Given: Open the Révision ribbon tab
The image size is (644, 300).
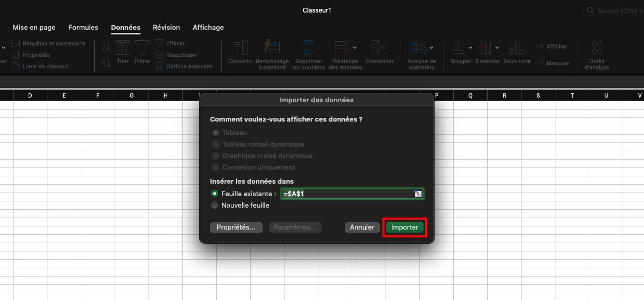Looking at the screenshot, I should [166, 28].
